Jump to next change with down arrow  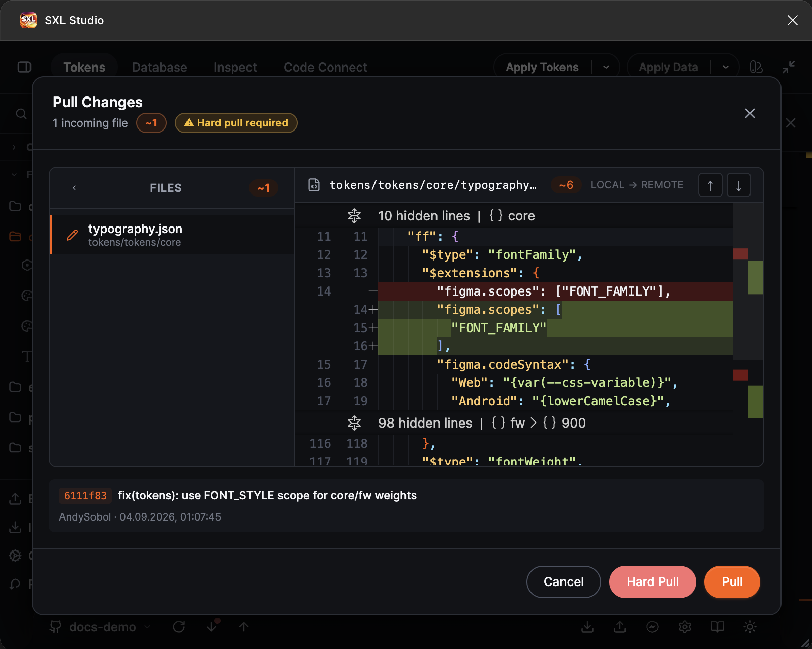tap(739, 185)
